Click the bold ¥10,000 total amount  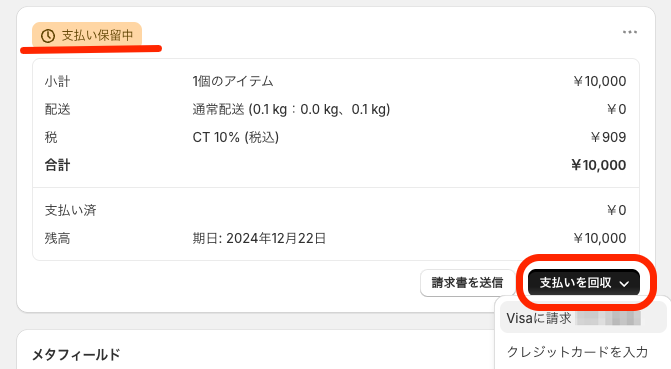click(599, 165)
